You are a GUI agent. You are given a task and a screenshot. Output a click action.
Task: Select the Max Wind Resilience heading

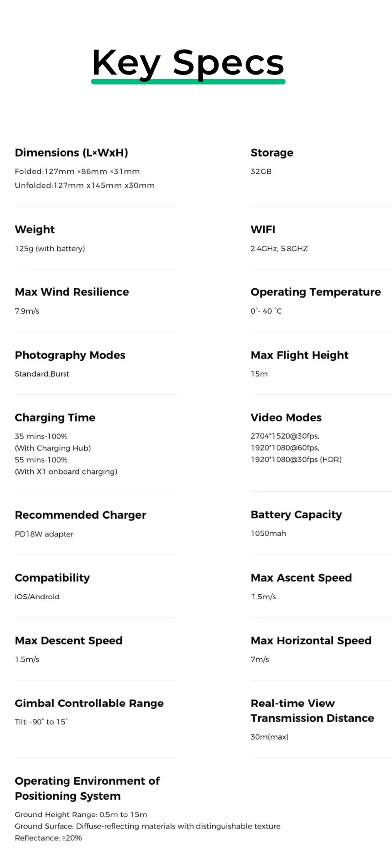pyautogui.click(x=72, y=292)
